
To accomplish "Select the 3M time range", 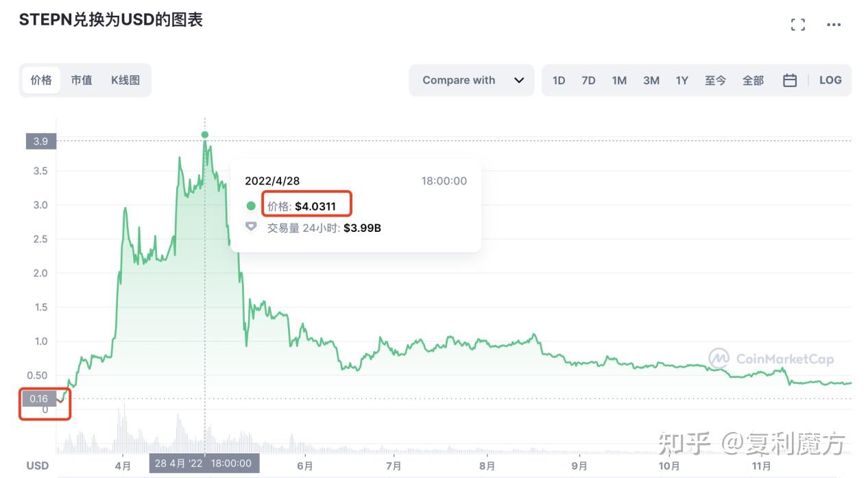I will pos(651,80).
